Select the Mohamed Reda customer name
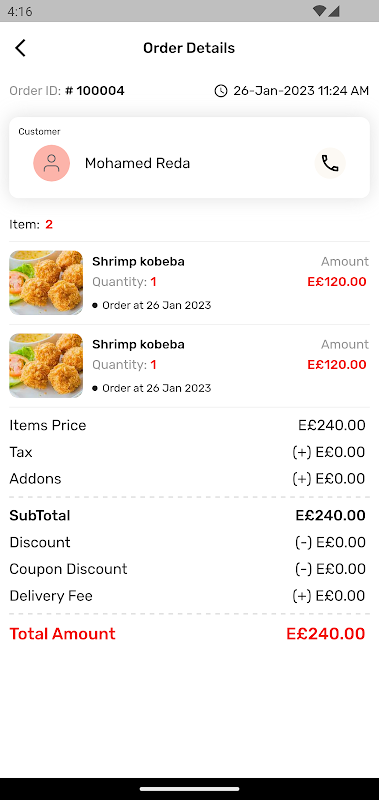The width and height of the screenshot is (379, 800). click(137, 163)
